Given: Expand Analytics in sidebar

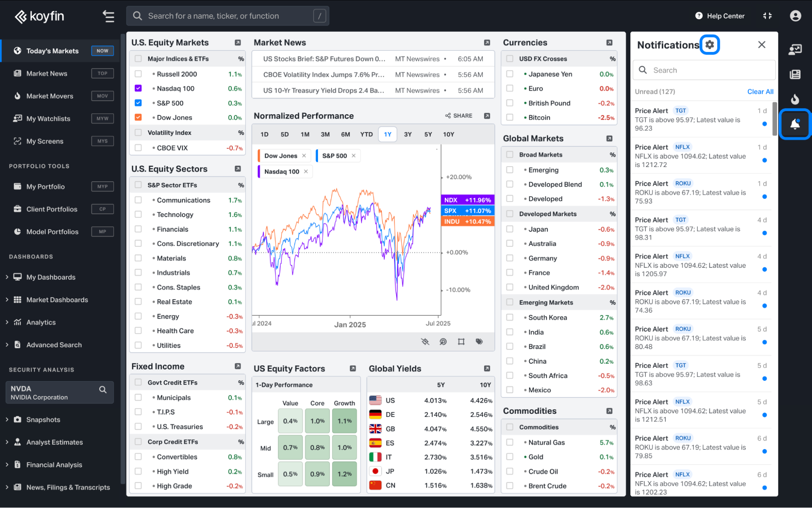Looking at the screenshot, I should pyautogui.click(x=7, y=322).
